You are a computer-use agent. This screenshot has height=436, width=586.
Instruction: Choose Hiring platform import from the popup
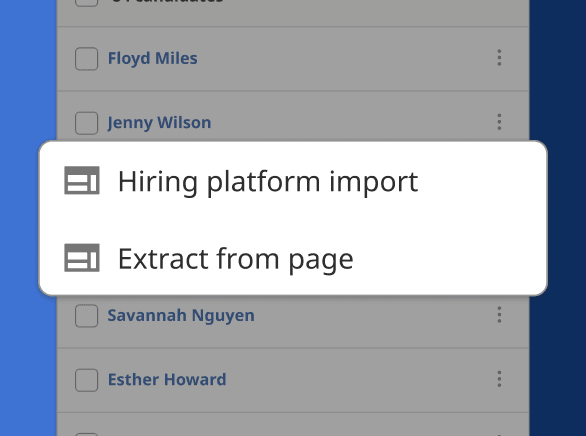293,181
